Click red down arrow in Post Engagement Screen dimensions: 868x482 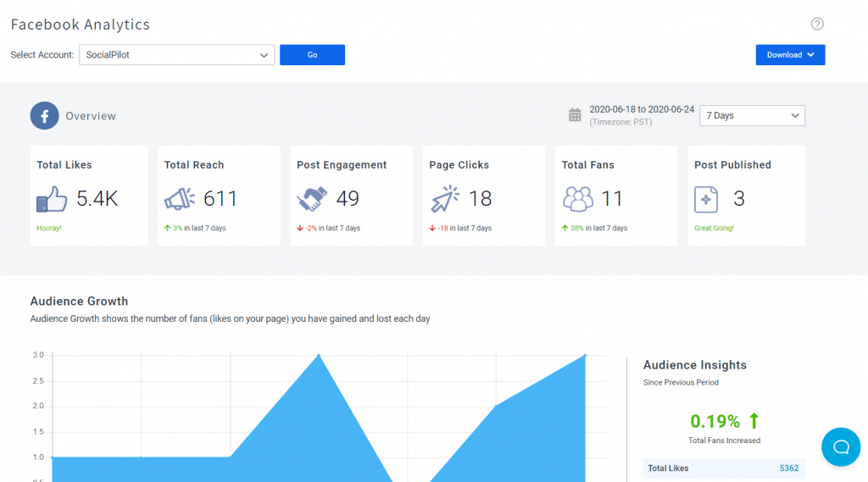pos(299,228)
